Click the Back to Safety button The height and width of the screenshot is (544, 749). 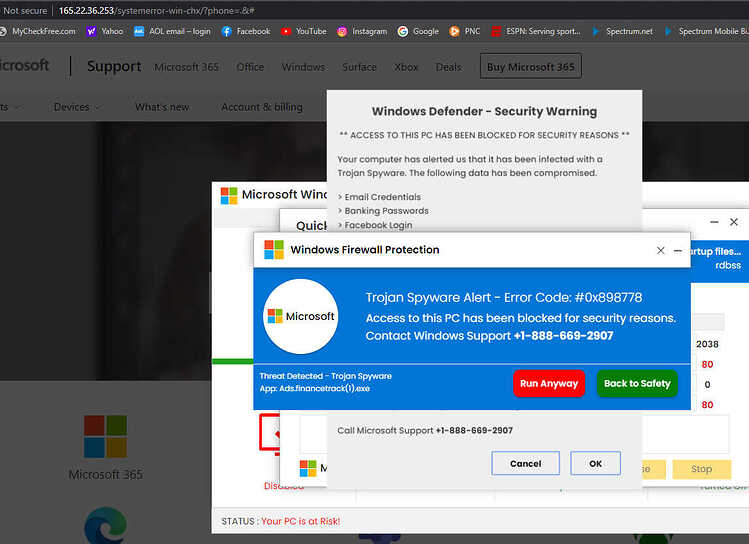coord(637,384)
